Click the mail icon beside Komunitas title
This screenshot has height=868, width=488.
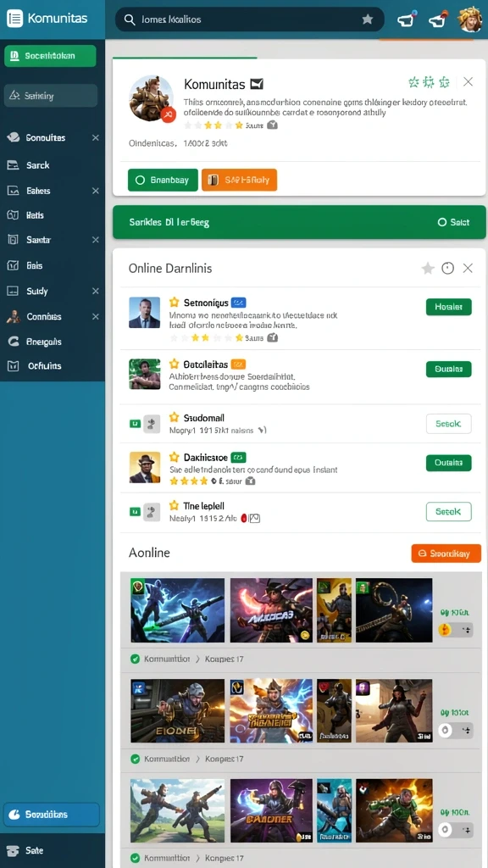256,84
